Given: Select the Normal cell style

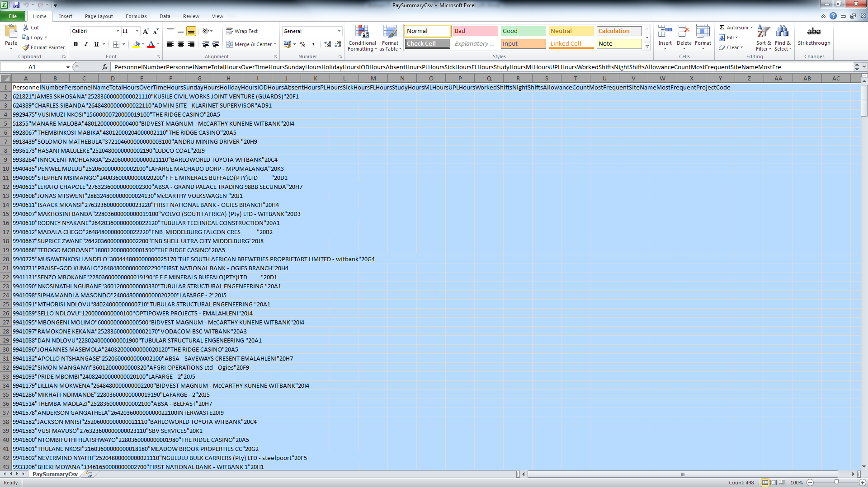Looking at the screenshot, I should pos(427,31).
